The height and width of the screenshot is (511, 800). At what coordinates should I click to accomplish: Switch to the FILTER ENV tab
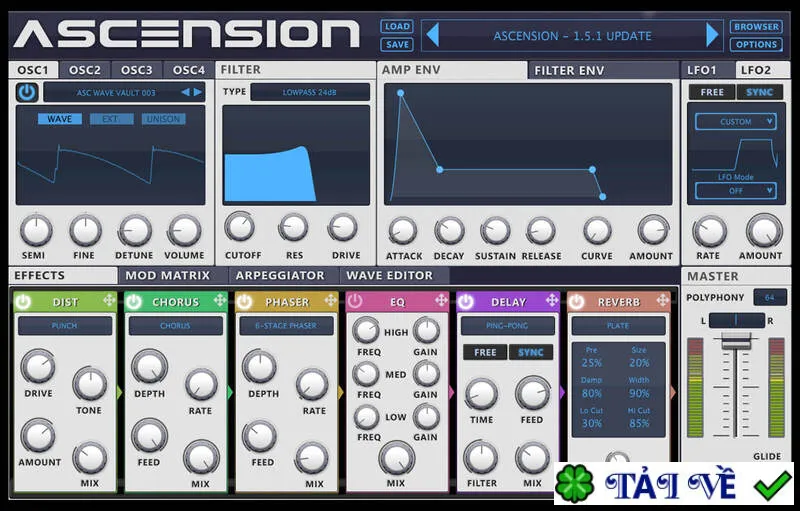(603, 70)
